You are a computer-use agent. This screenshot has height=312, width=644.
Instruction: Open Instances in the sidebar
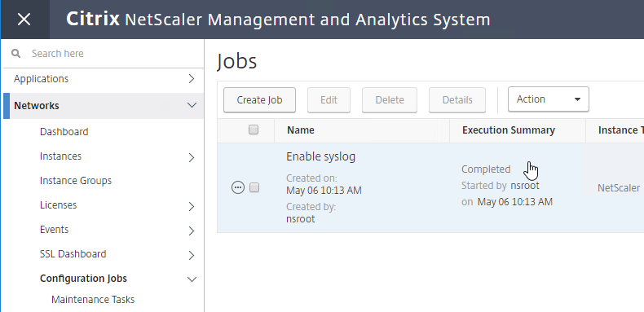click(60, 156)
